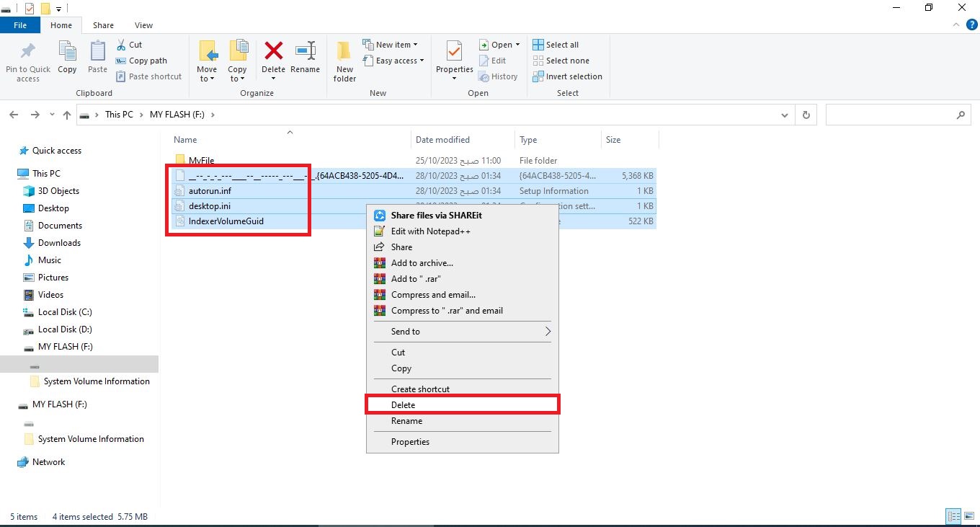Click the search input field
Image resolution: width=980 pixels, height=527 pixels.
pos(891,115)
